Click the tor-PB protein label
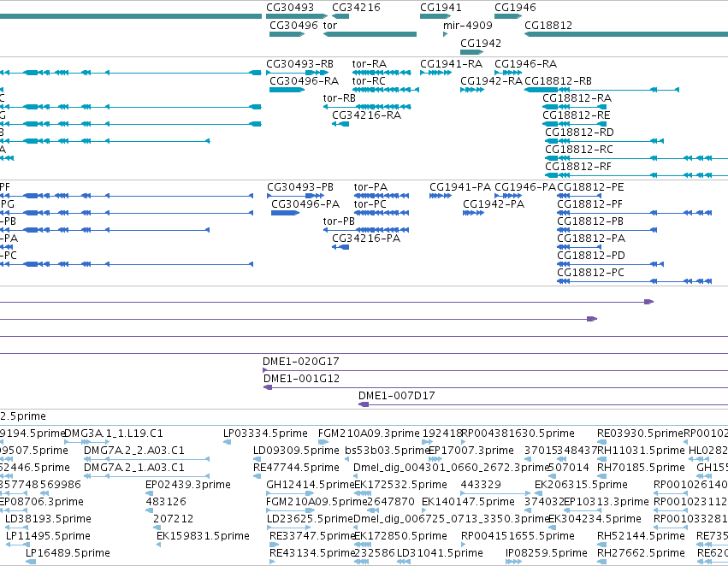 [x=339, y=221]
